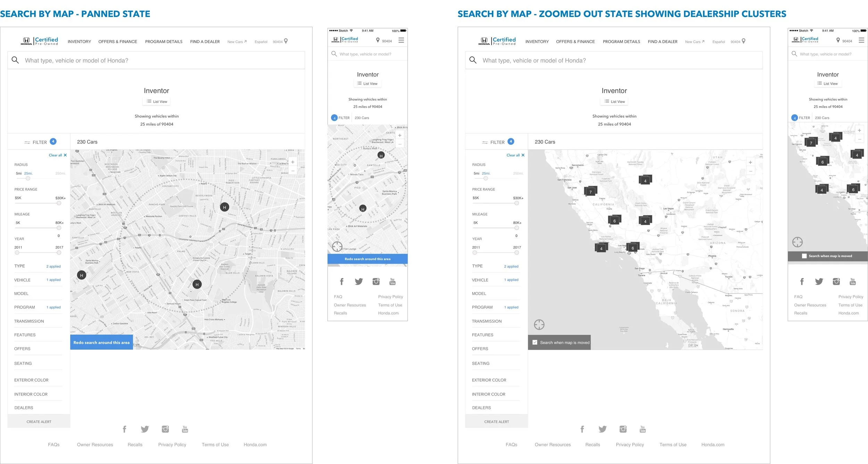Screen dimensions: 868x464
Task: Click the CREATE ALERT button
Action: click(x=39, y=421)
